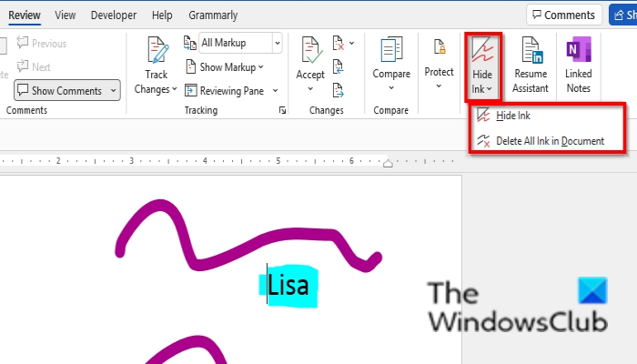Click the Reject change icon
This screenshot has height=364, width=637.
pyautogui.click(x=338, y=43)
